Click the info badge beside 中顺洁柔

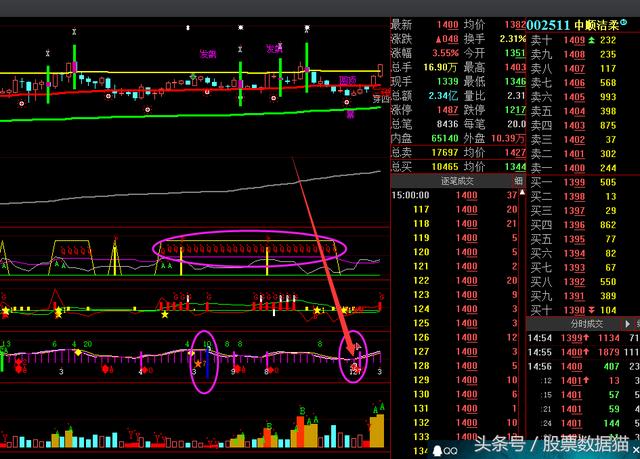pos(623,22)
